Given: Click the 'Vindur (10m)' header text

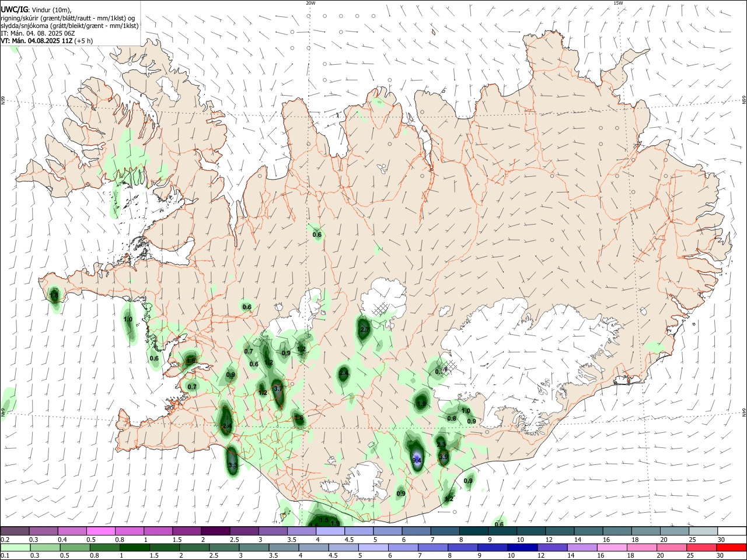Looking at the screenshot, I should [51, 10].
